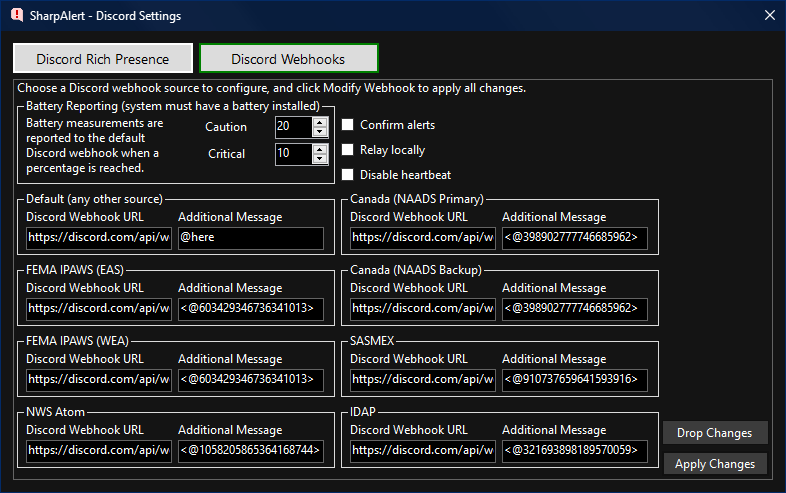Check the Disable heartbeat option
Image resolution: width=786 pixels, height=493 pixels.
pyautogui.click(x=349, y=175)
